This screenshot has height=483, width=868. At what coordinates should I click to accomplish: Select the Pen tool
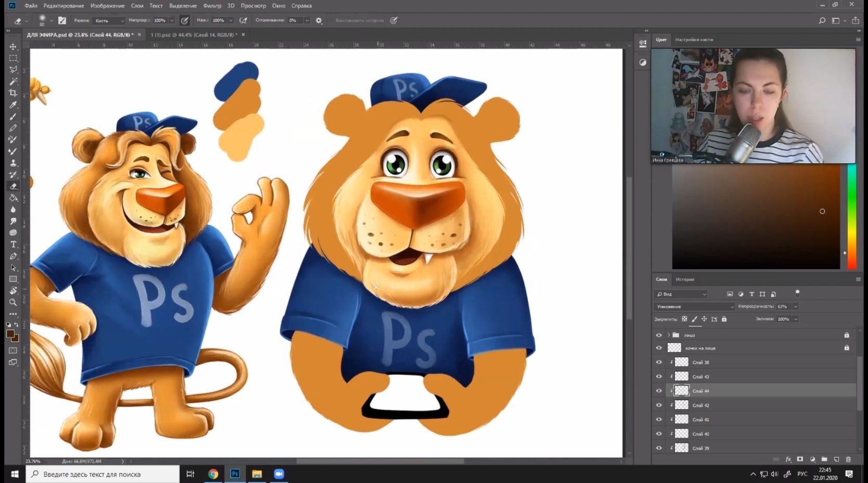13,256
